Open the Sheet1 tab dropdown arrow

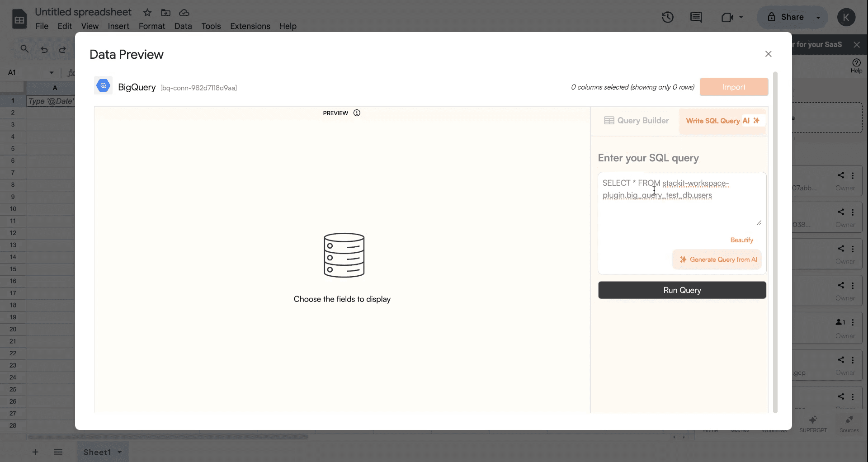click(120, 452)
